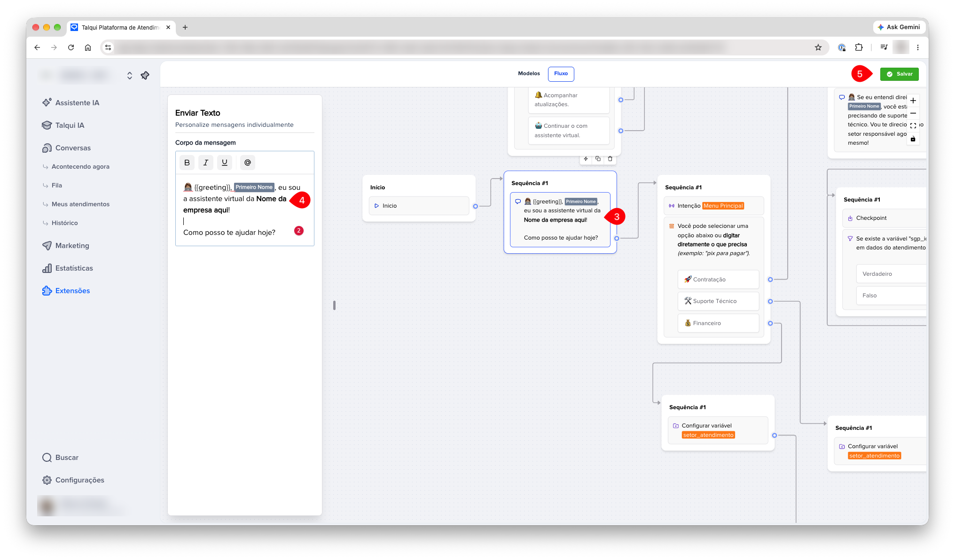Select the Suporte Técnico option
The height and width of the screenshot is (560, 955).
[x=718, y=301]
